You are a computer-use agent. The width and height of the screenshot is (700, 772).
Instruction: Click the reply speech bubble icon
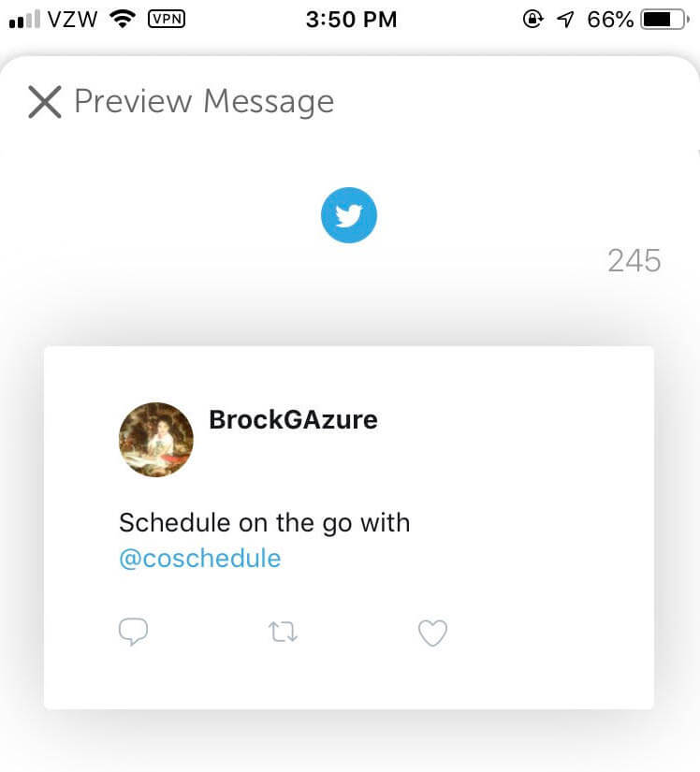click(x=134, y=632)
